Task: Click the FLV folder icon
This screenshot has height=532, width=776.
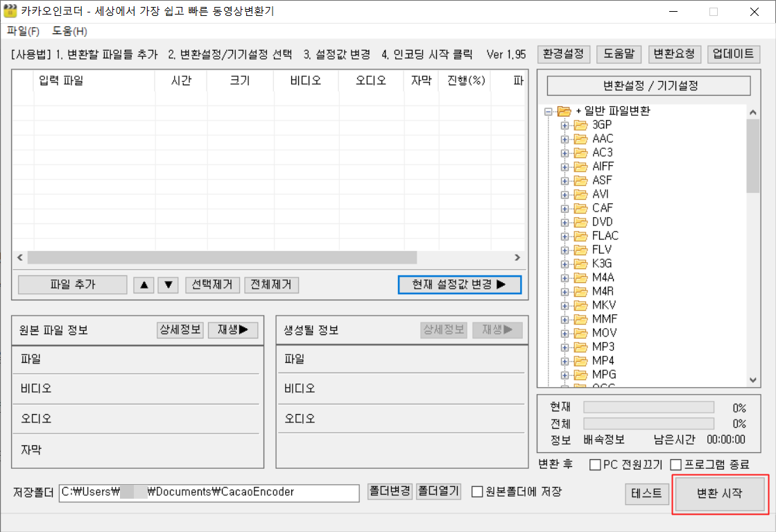Action: pyautogui.click(x=580, y=250)
